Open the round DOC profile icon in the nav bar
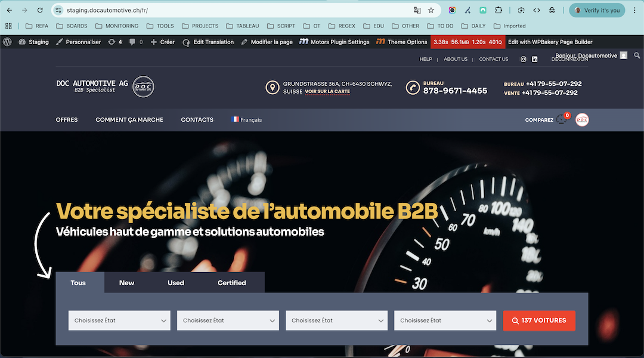 [x=582, y=119]
